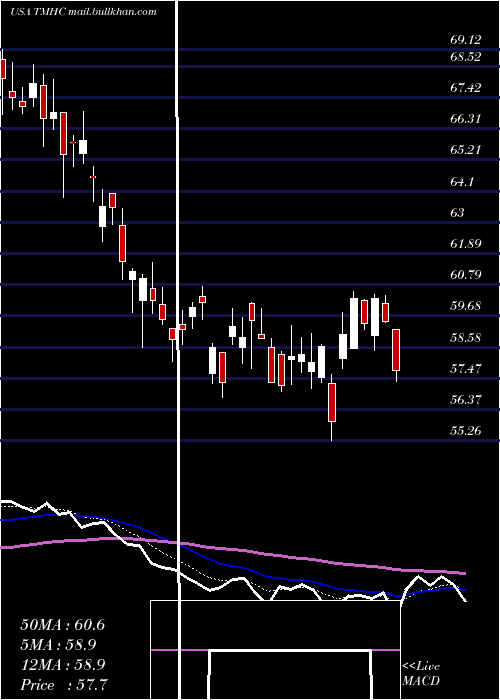Click the 67.42 price axis label
The image size is (500, 700).
(x=466, y=88)
